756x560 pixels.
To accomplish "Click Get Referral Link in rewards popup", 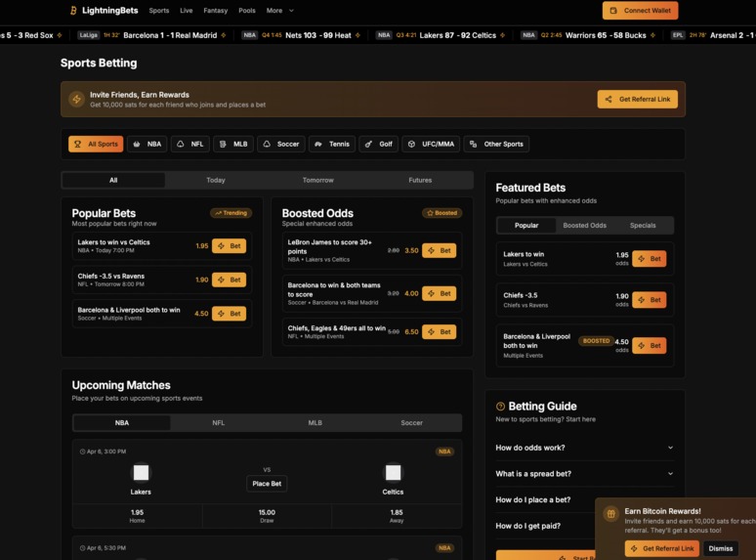I will pyautogui.click(x=662, y=548).
